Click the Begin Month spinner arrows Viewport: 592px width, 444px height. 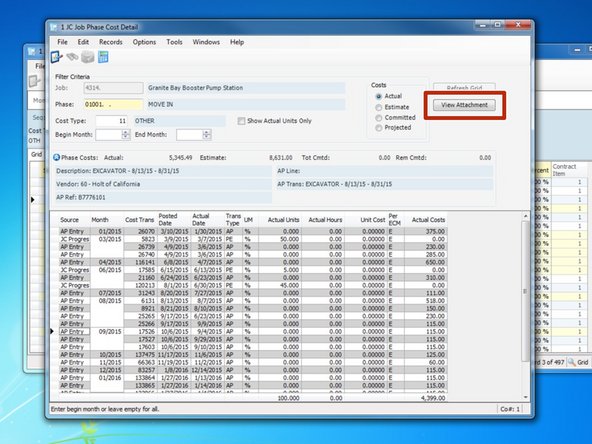pyautogui.click(x=126, y=134)
